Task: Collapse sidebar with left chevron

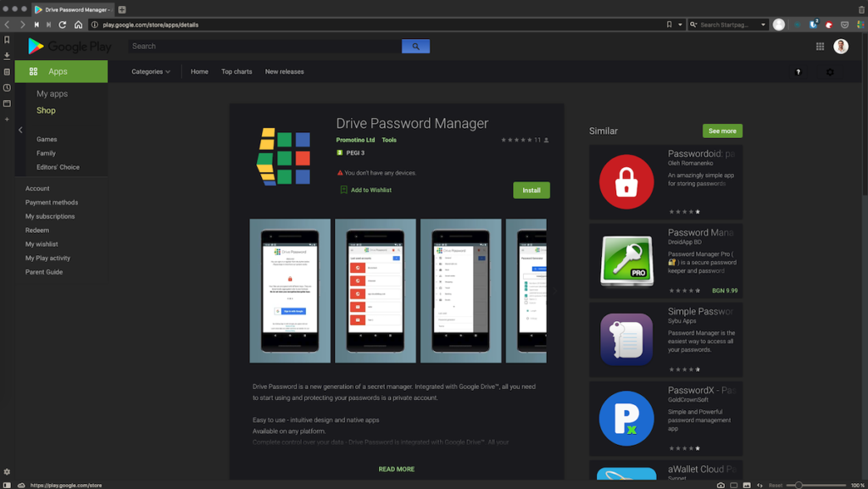Action: tap(20, 130)
